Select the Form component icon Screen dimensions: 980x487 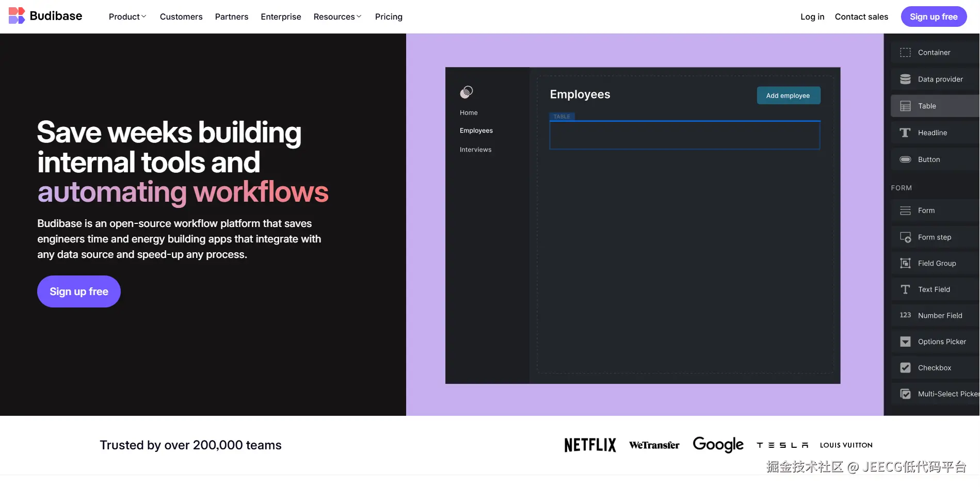pos(905,210)
